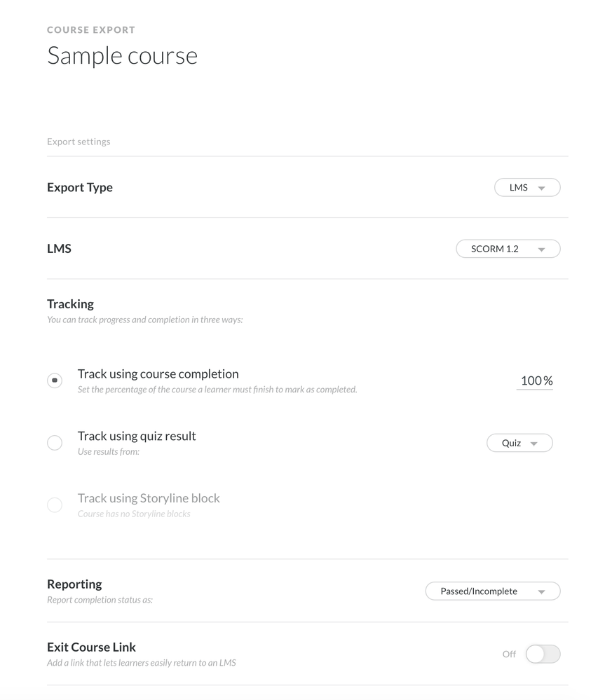This screenshot has height=700, width=612.
Task: Click the 'Exit Course Link' heading
Action: pyautogui.click(x=91, y=647)
